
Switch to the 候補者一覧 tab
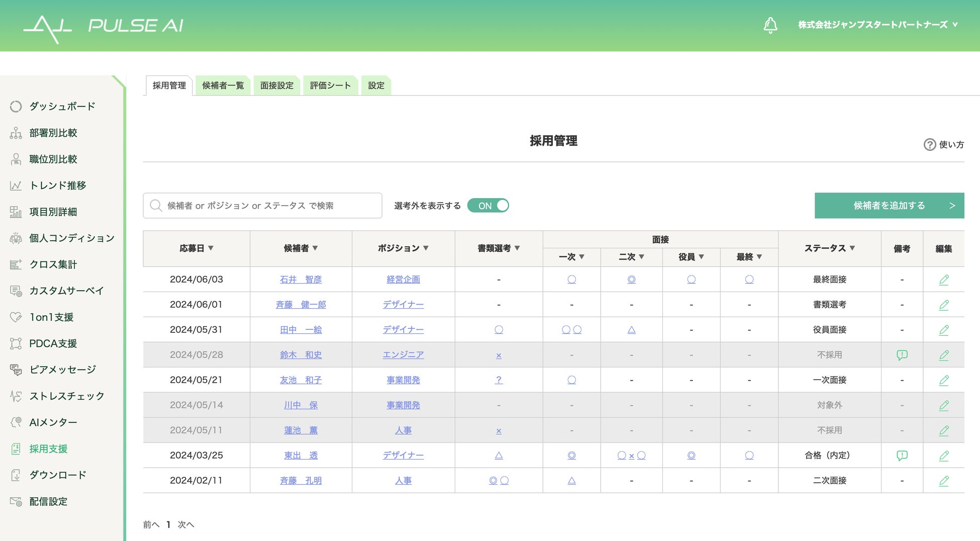[223, 85]
